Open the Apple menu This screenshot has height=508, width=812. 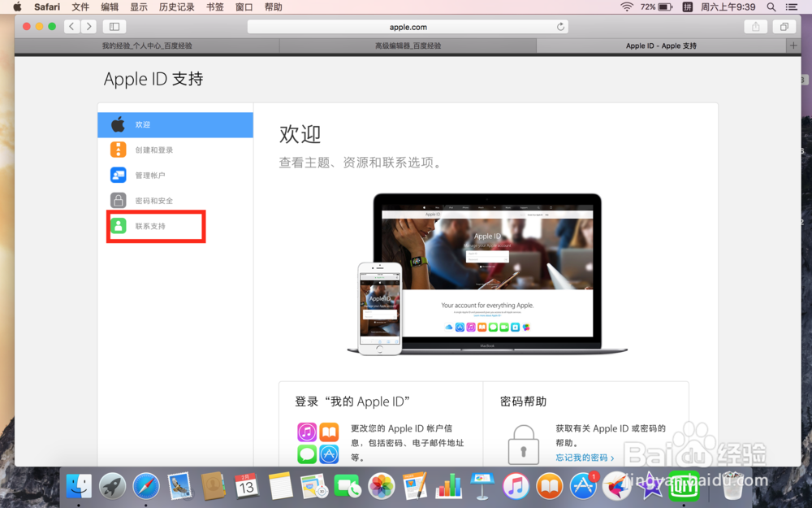[17, 7]
